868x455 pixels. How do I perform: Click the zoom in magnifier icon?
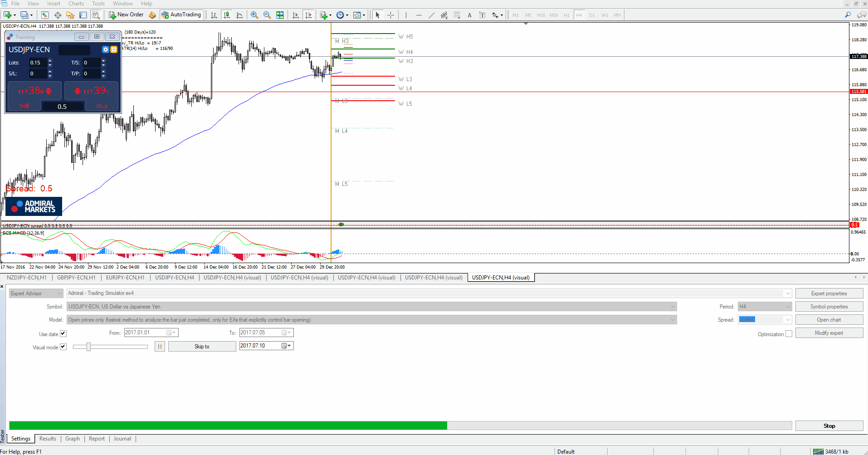coord(254,15)
